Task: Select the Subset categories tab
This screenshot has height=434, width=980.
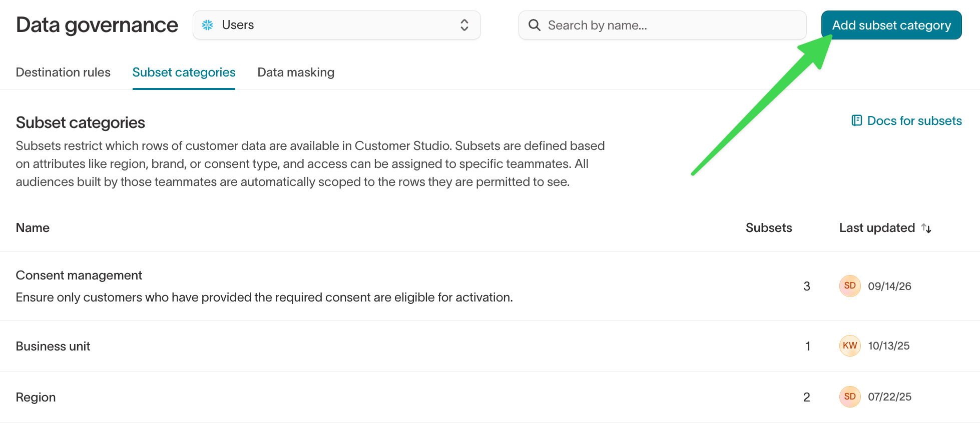Action: [x=184, y=72]
